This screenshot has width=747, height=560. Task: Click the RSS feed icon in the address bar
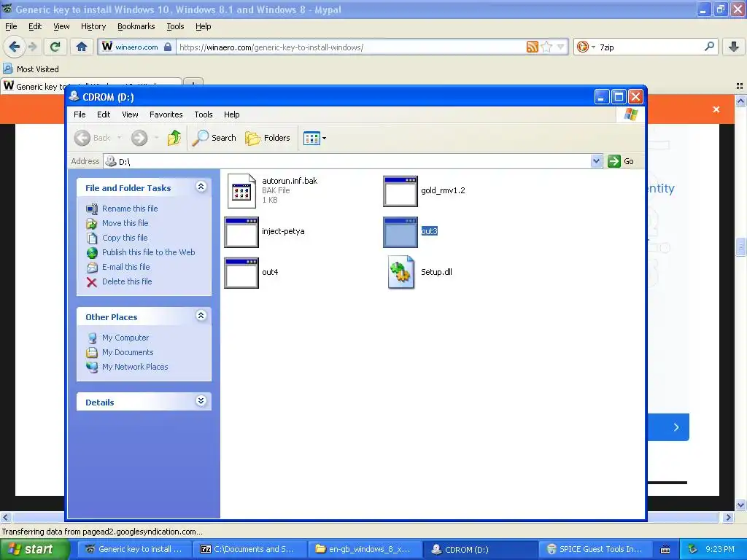(532, 47)
